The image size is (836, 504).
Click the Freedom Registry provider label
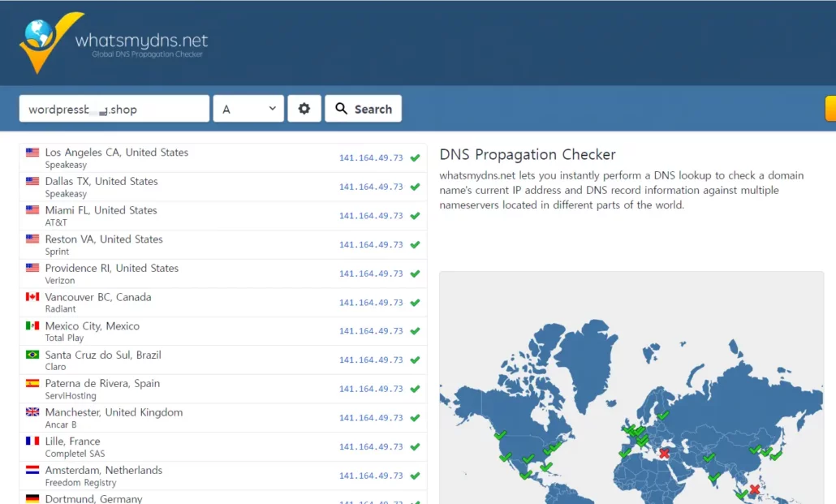tap(80, 482)
